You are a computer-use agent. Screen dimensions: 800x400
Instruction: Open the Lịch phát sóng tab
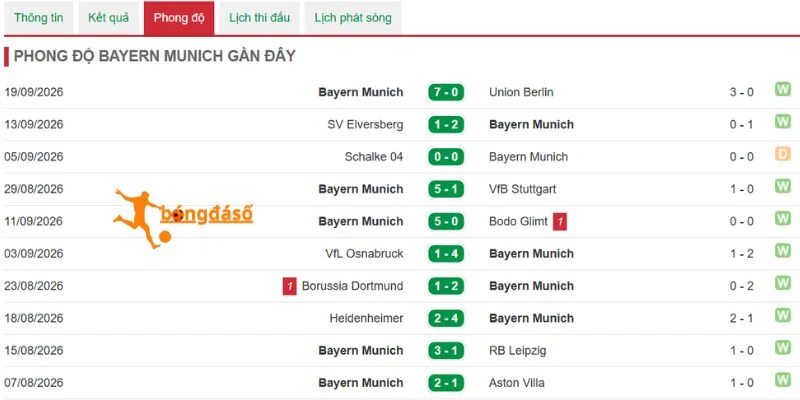353,18
